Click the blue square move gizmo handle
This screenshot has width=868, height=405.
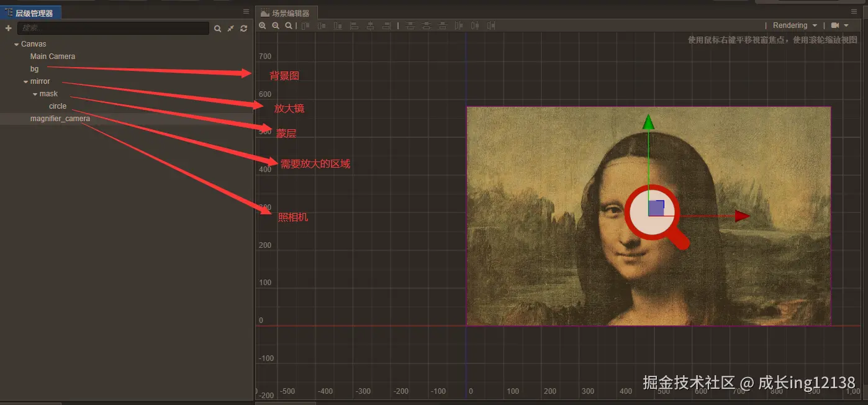point(656,208)
